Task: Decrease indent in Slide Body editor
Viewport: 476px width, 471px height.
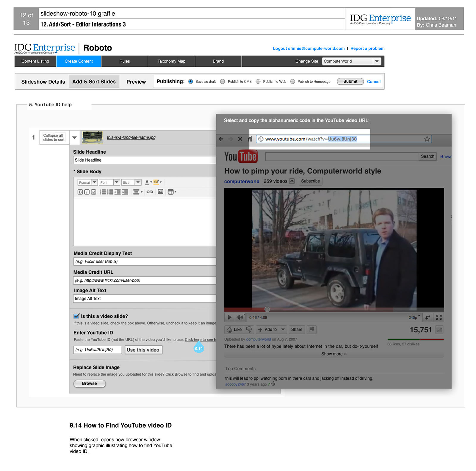Action: click(x=125, y=192)
